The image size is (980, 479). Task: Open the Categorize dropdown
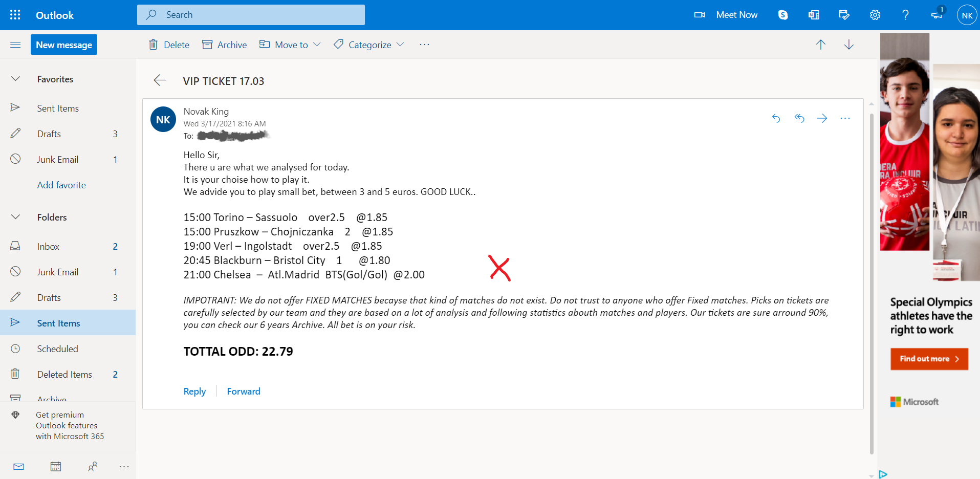pos(369,45)
